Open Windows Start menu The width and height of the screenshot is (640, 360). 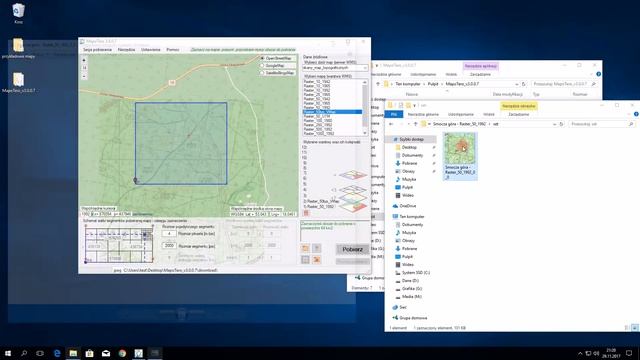[x=7, y=353]
